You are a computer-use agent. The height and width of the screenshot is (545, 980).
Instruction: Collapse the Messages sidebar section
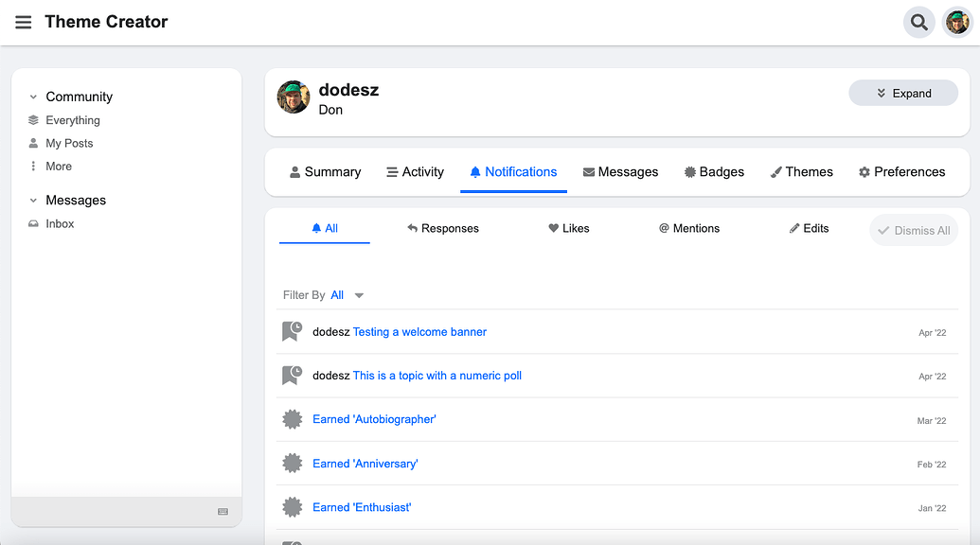(x=34, y=201)
